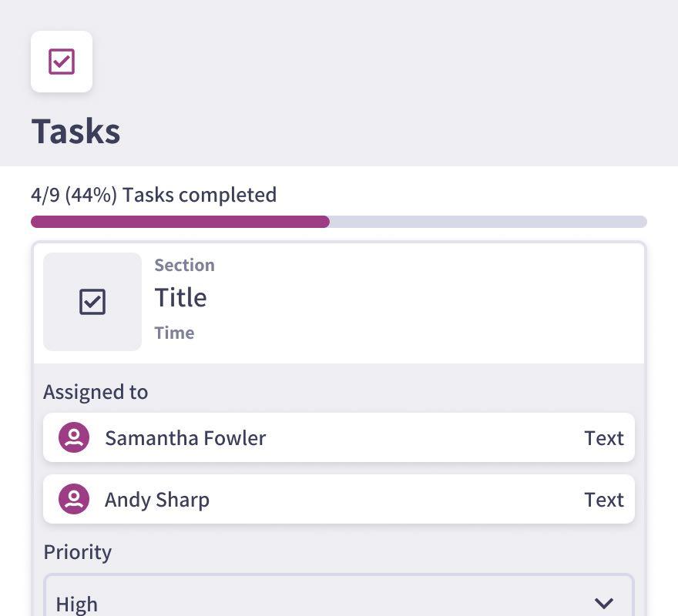Click the Tasks checkmark icon at page top
The height and width of the screenshot is (616, 678).
[62, 62]
